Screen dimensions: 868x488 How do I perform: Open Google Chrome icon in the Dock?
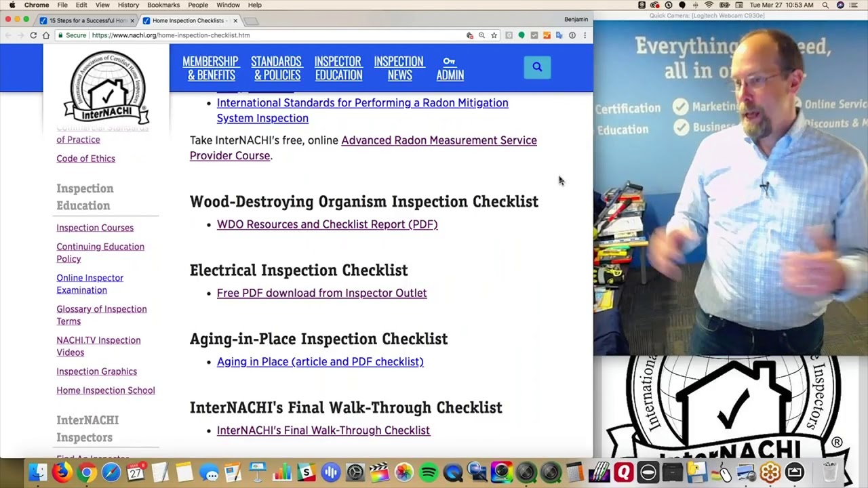click(x=86, y=472)
